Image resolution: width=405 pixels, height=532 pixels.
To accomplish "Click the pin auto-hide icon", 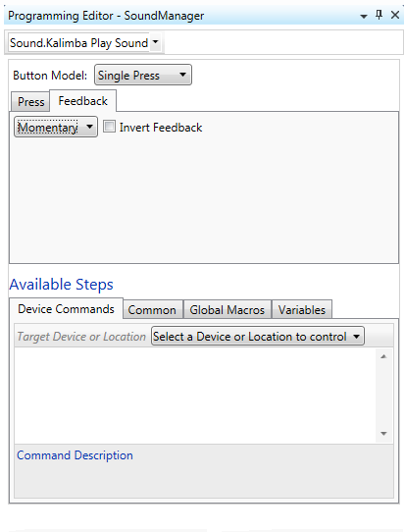I will pos(379,15).
